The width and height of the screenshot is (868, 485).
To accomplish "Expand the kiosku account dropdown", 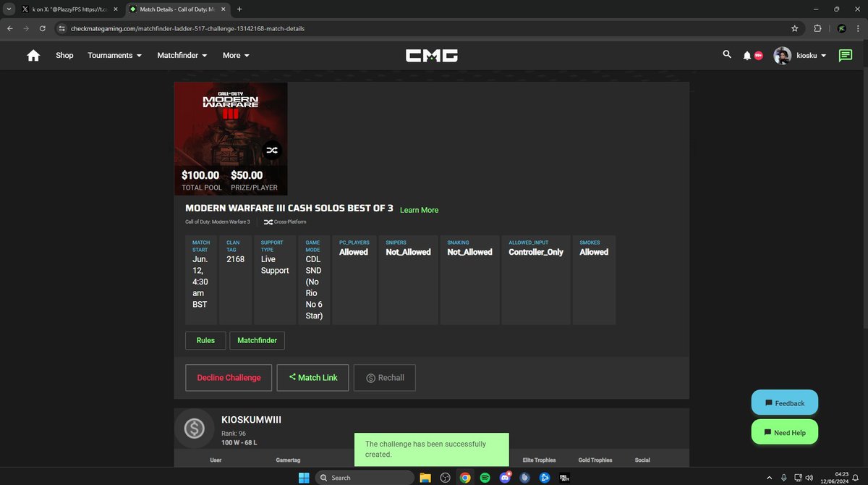I will (812, 56).
